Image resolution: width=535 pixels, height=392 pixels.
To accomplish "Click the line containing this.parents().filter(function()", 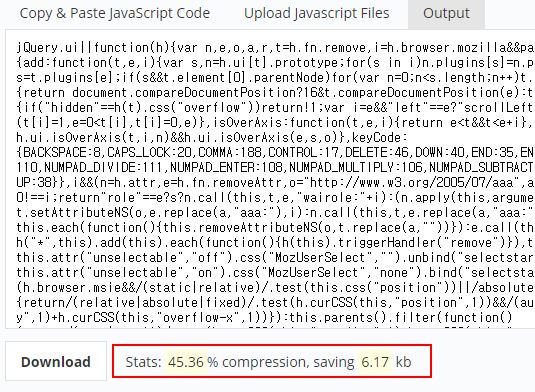I will [264, 318].
